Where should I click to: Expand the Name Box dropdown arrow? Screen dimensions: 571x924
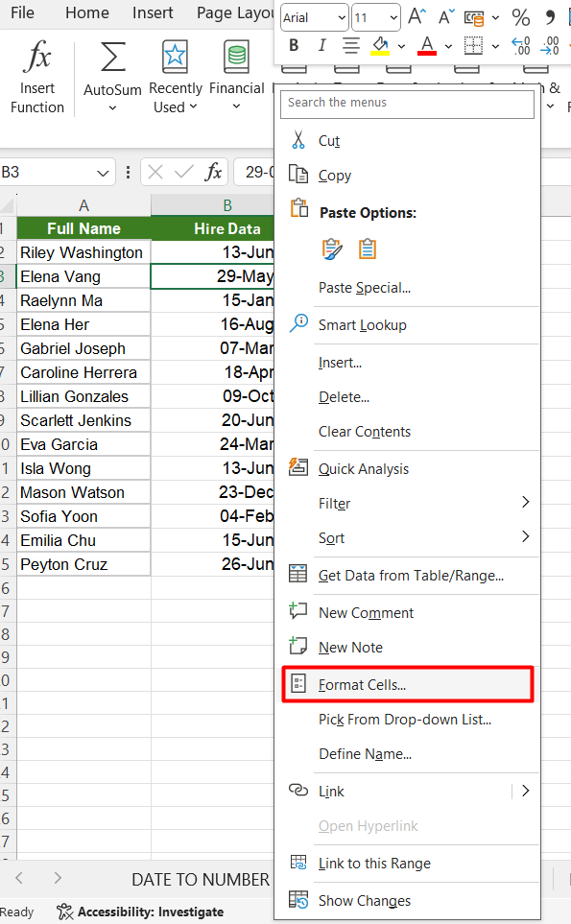point(103,174)
